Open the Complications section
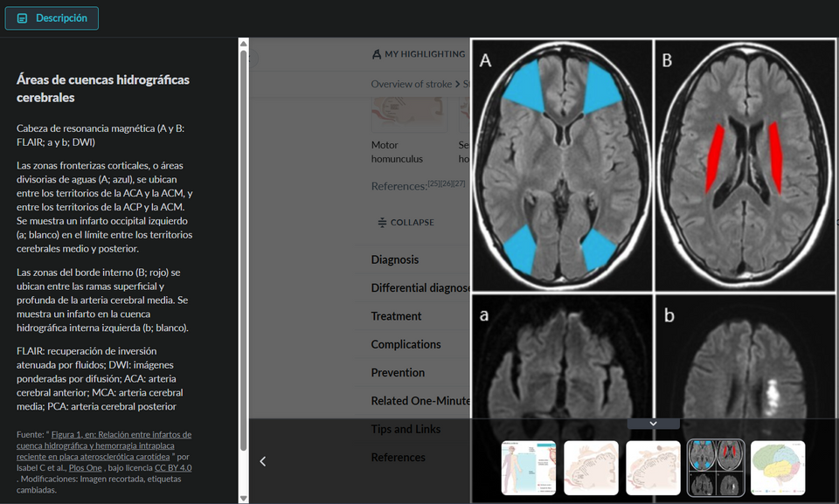Image resolution: width=839 pixels, height=504 pixels. coord(406,344)
